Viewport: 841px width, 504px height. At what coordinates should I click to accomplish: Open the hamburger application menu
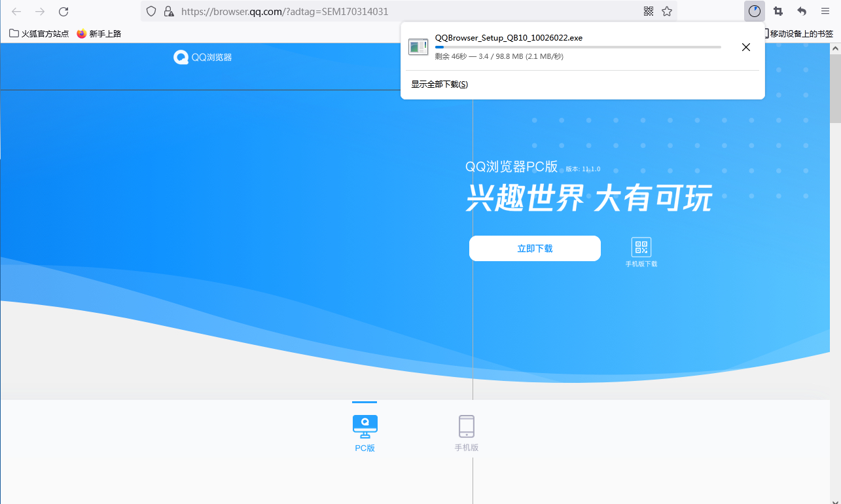(825, 11)
